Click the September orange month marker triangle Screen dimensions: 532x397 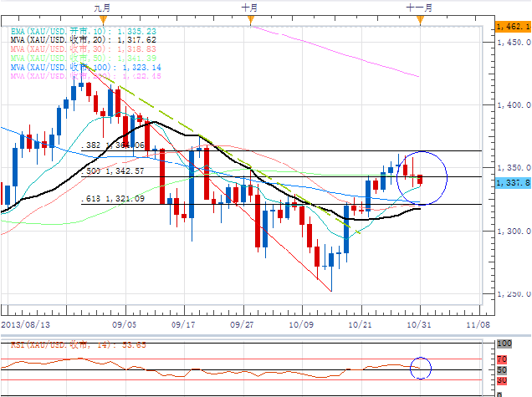point(104,20)
